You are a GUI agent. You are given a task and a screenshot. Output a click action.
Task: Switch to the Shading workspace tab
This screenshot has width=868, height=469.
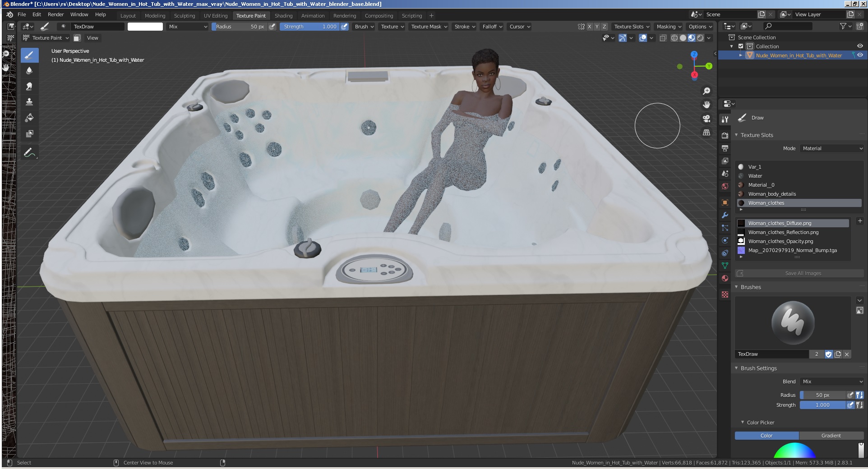pyautogui.click(x=283, y=16)
